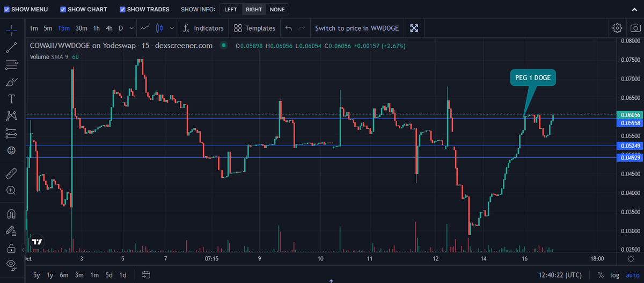Set show info to NONE

point(277,9)
